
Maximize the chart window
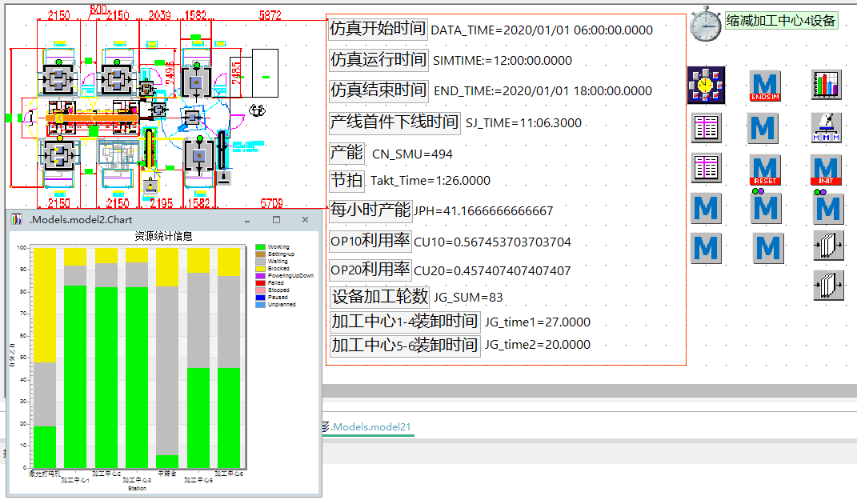coord(276,219)
